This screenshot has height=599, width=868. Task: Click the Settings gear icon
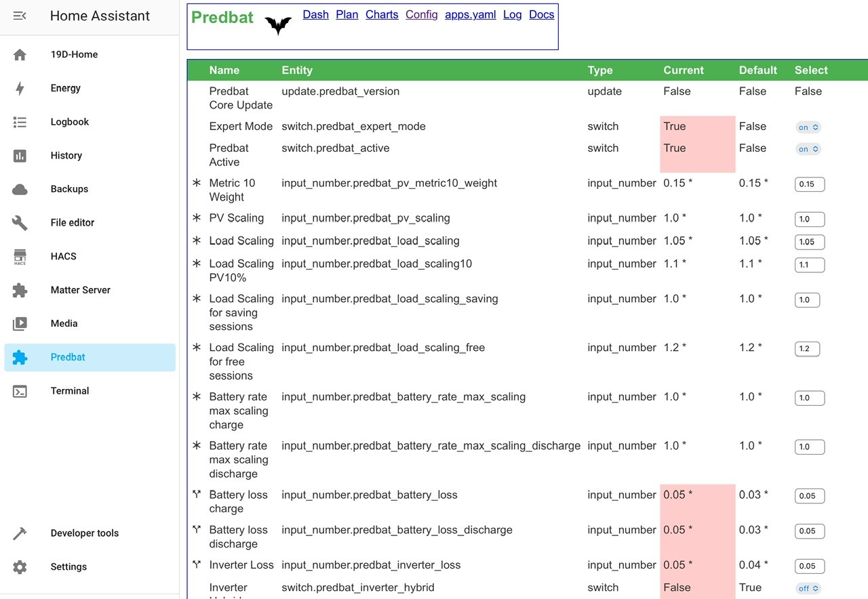point(20,567)
